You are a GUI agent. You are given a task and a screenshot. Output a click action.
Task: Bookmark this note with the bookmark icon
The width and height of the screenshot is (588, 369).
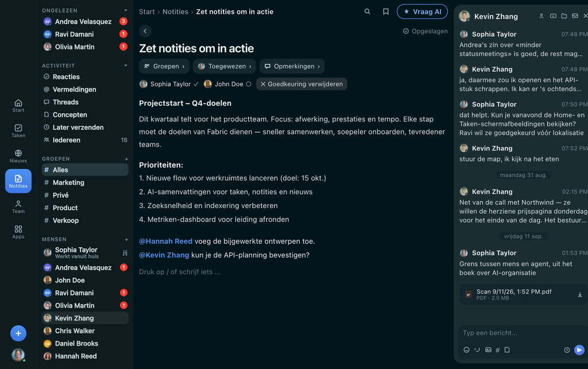coord(385,11)
